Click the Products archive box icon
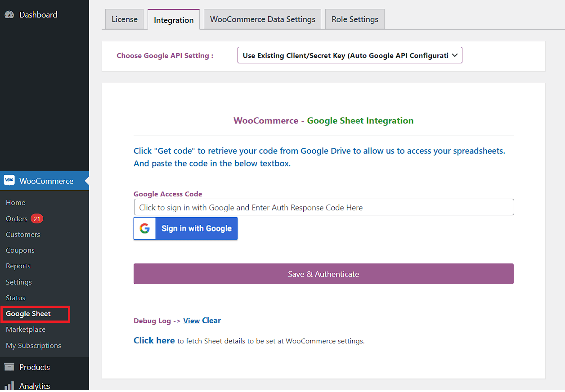This screenshot has height=392, width=565. click(x=9, y=367)
